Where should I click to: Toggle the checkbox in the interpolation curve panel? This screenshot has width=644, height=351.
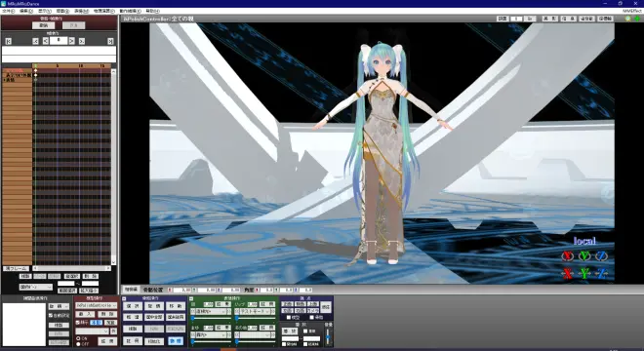51,315
